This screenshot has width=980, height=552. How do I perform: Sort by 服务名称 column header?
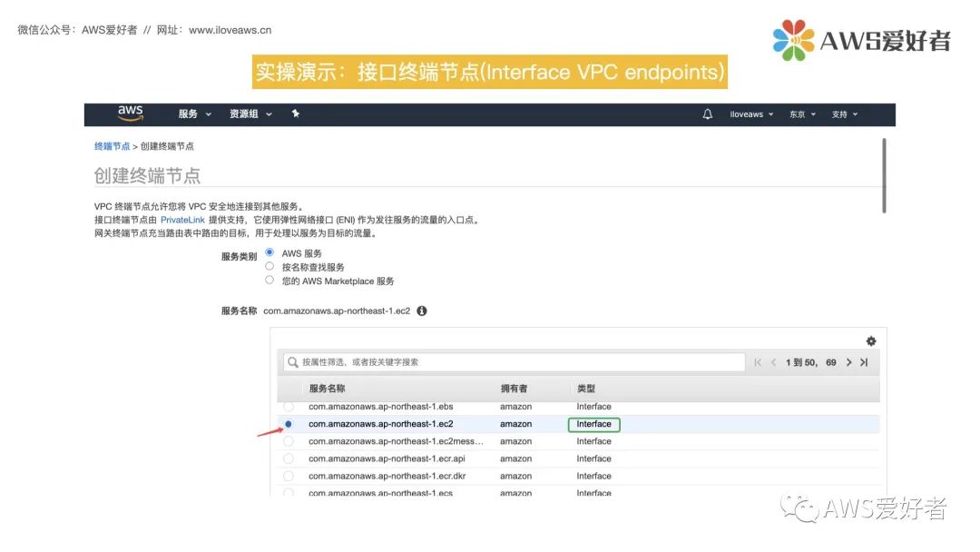coord(327,389)
